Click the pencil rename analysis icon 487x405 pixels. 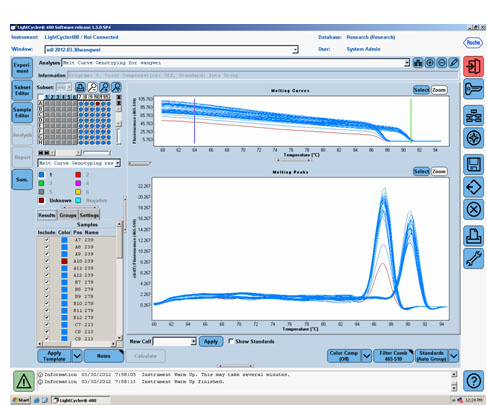pyautogui.click(x=453, y=63)
